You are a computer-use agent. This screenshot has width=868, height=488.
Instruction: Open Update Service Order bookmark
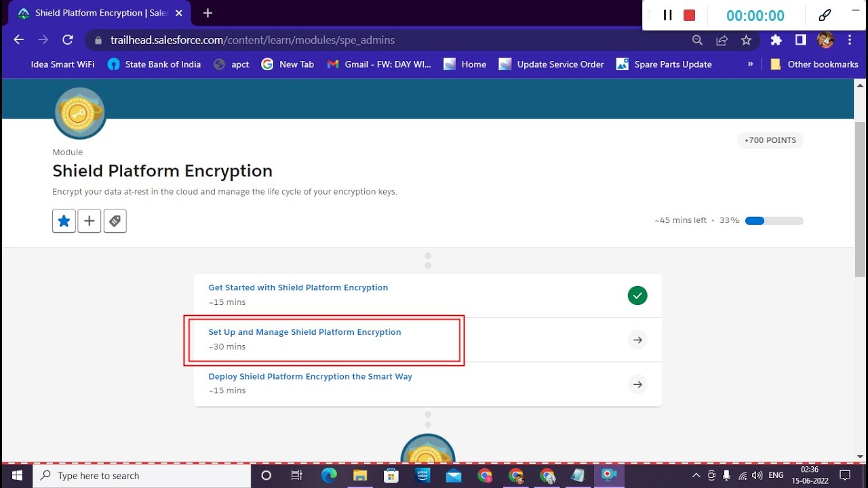551,64
